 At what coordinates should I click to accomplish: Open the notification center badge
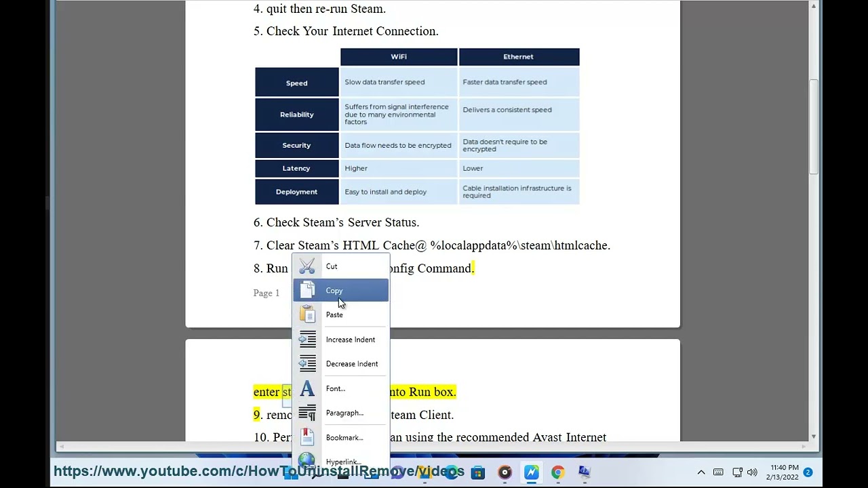point(808,472)
